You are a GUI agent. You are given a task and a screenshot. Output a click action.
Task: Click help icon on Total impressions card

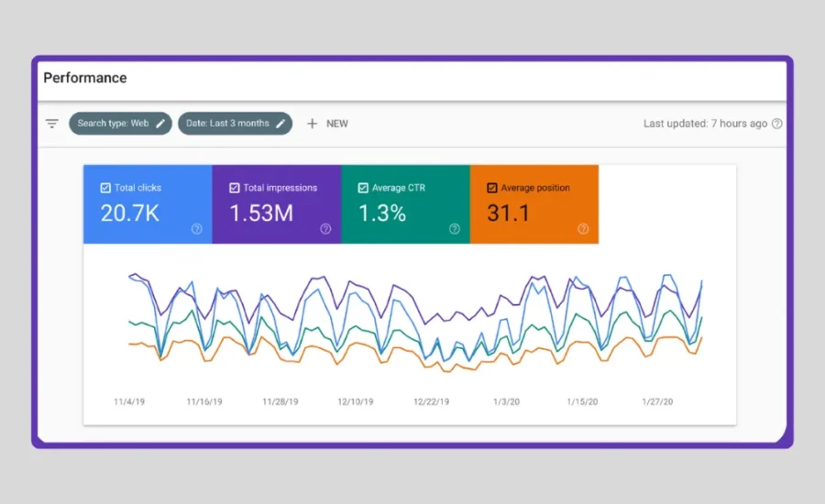[x=325, y=229]
